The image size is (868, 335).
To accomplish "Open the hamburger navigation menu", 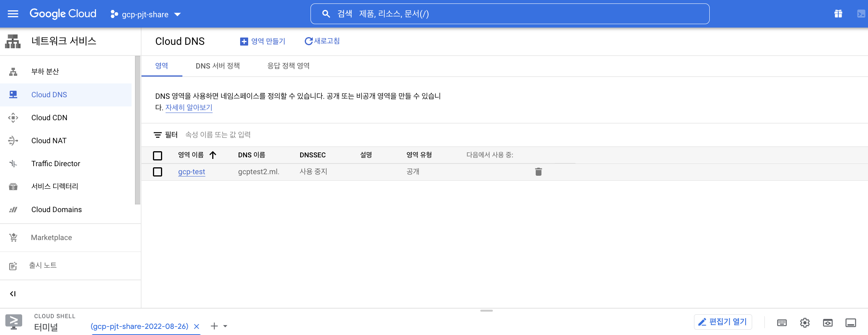I will [x=13, y=14].
